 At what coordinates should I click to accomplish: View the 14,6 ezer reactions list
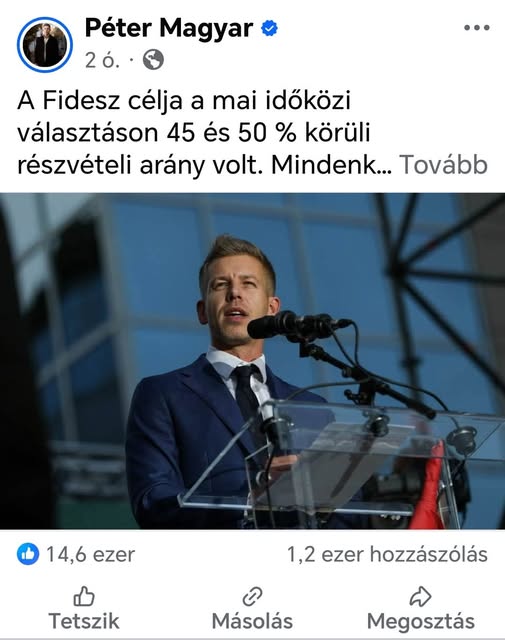(x=90, y=554)
